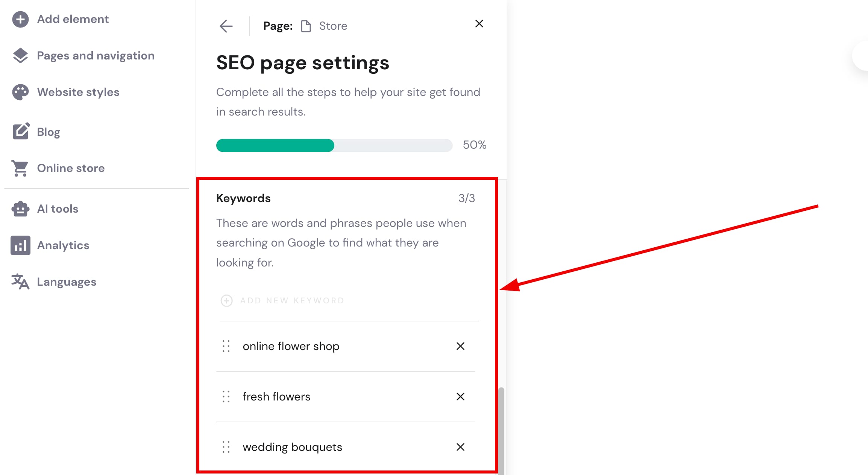Grab the drag handle beside "fresh flowers"
This screenshot has width=868, height=475.
tap(226, 397)
